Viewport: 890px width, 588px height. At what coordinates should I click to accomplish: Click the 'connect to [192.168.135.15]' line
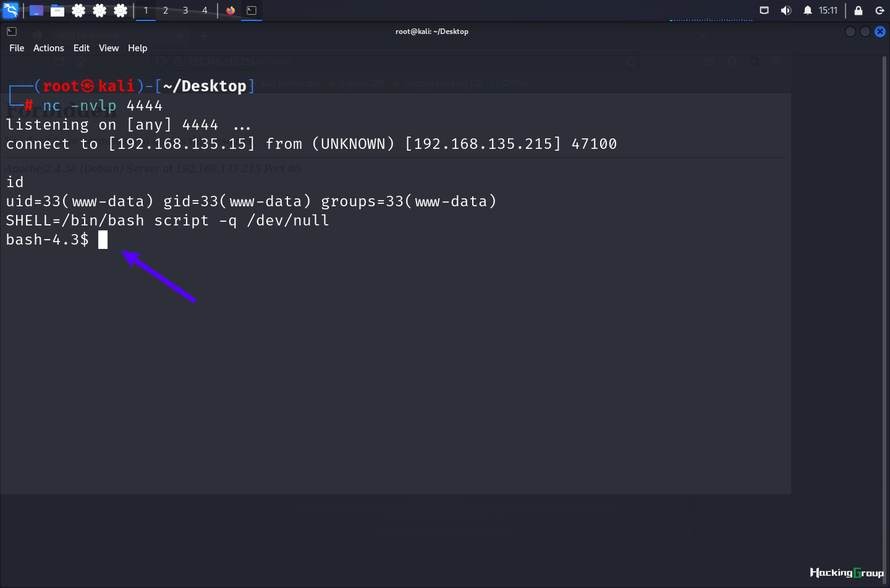[x=311, y=144]
